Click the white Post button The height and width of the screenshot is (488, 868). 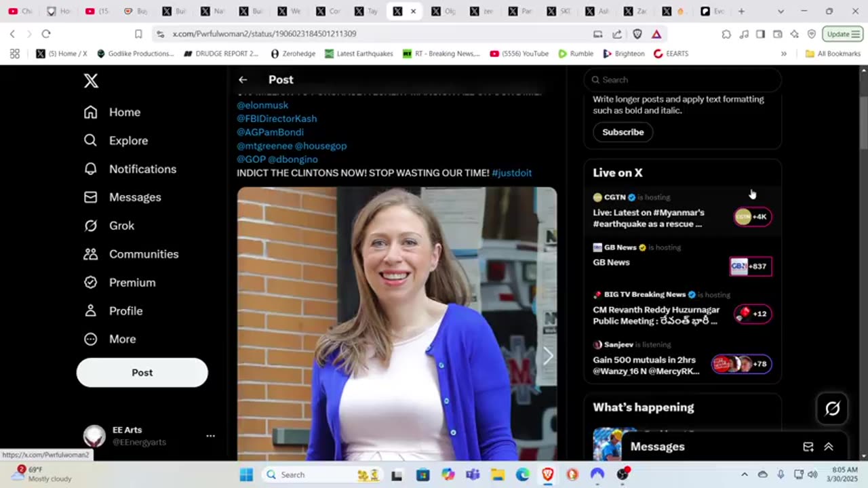[x=142, y=373]
